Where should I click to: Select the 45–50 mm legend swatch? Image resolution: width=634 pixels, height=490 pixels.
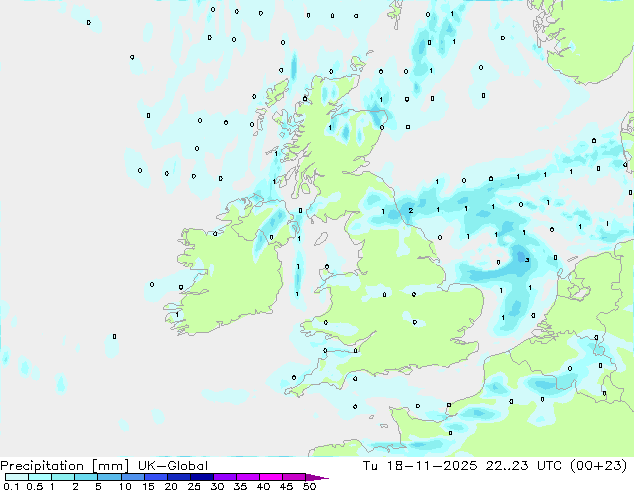(294, 477)
